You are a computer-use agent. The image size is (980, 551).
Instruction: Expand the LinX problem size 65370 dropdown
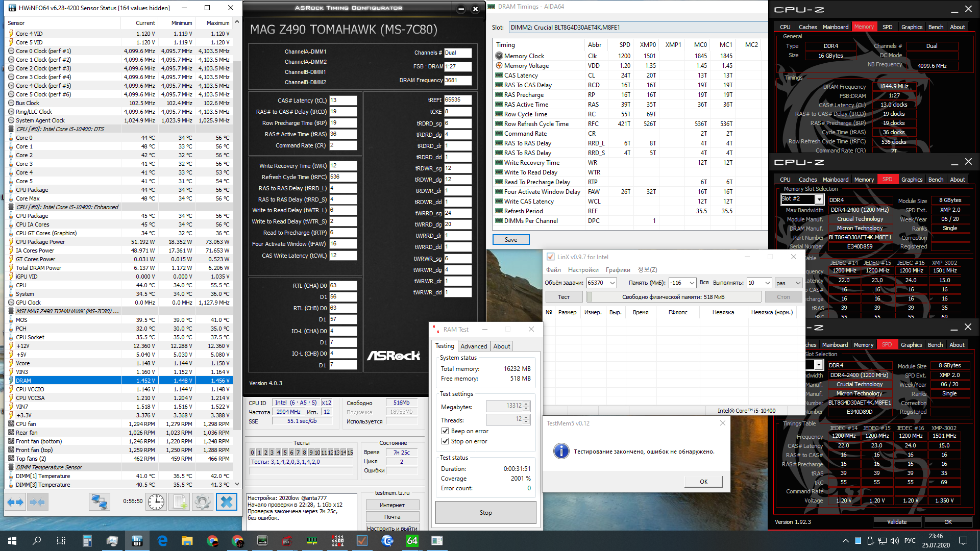tap(612, 283)
